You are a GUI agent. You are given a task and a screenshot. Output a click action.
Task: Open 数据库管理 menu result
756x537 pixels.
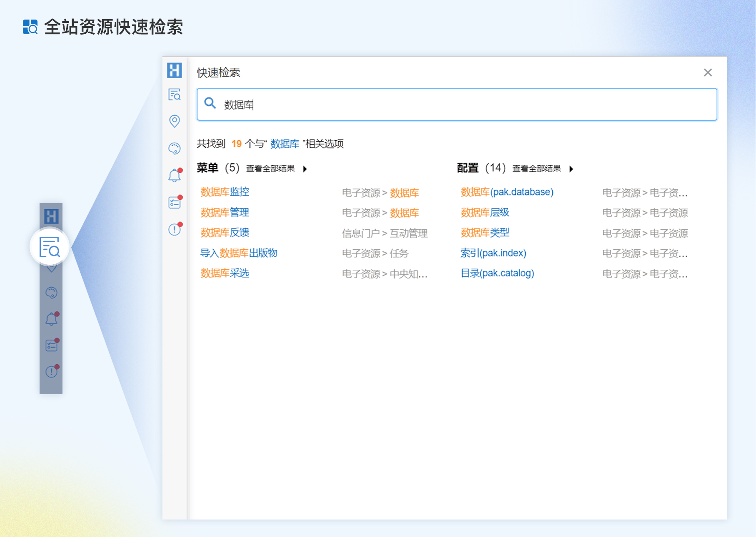coord(225,213)
